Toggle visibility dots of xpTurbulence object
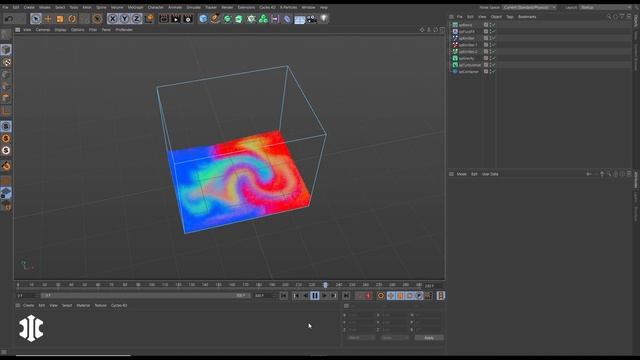 tap(490, 65)
